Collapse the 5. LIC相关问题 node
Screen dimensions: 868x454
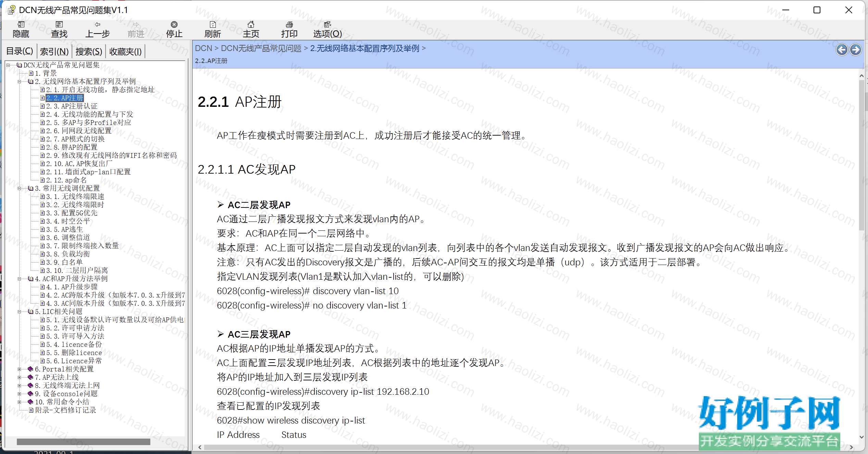pyautogui.click(x=20, y=312)
